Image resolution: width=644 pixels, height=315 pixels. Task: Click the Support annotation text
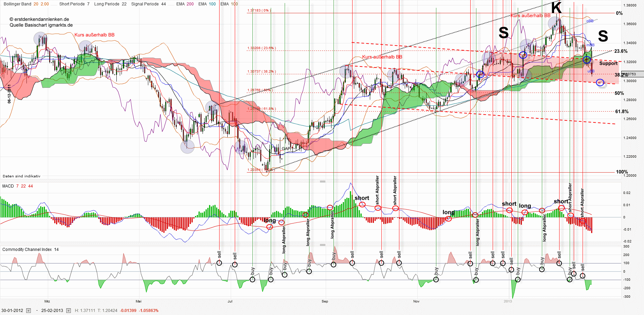[608, 63]
